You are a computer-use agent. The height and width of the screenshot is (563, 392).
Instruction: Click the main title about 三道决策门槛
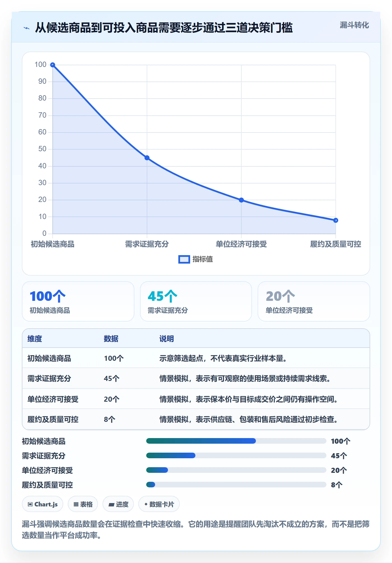click(x=164, y=28)
